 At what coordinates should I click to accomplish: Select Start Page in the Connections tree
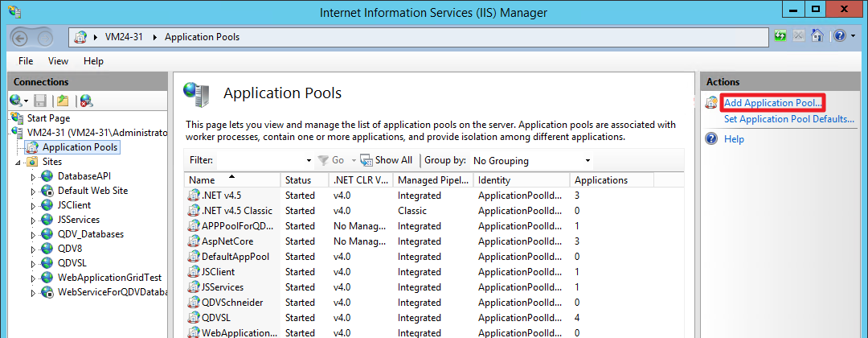click(x=48, y=117)
